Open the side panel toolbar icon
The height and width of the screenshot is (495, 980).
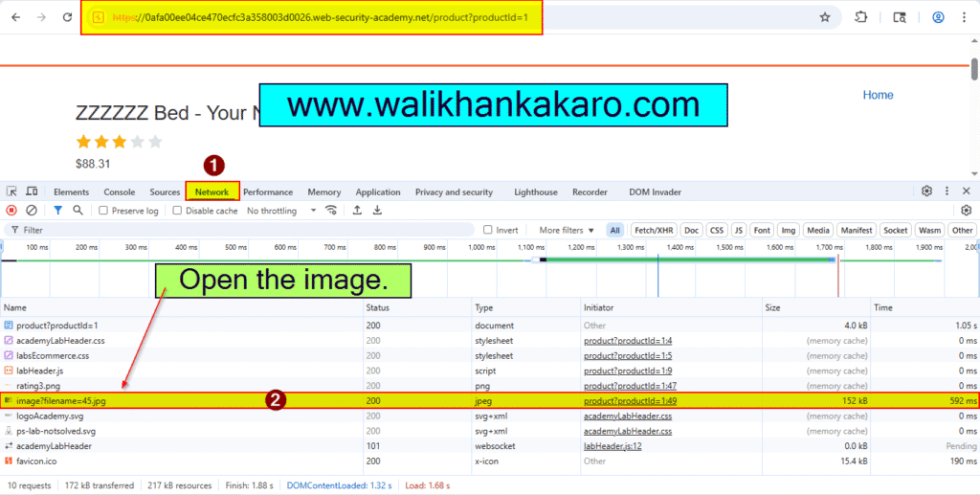[900, 17]
